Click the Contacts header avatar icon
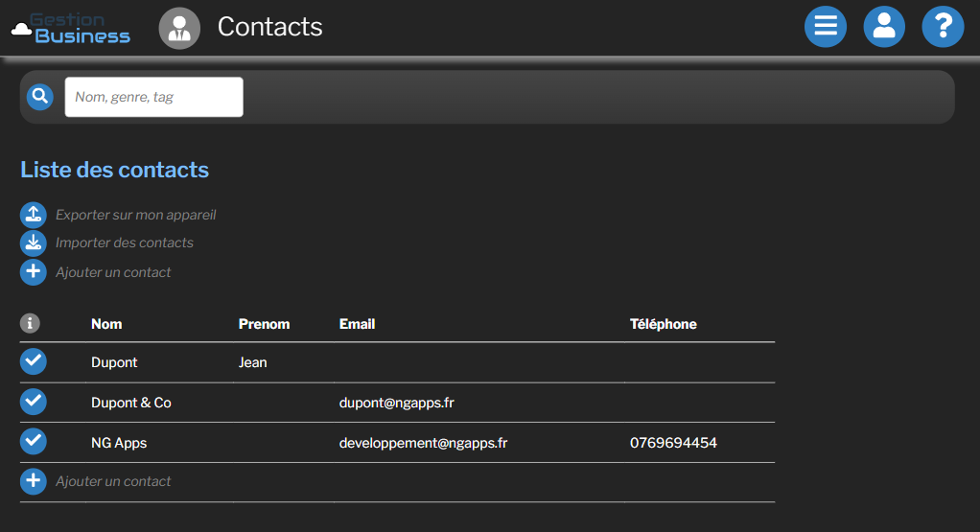980x532 pixels. [179, 28]
